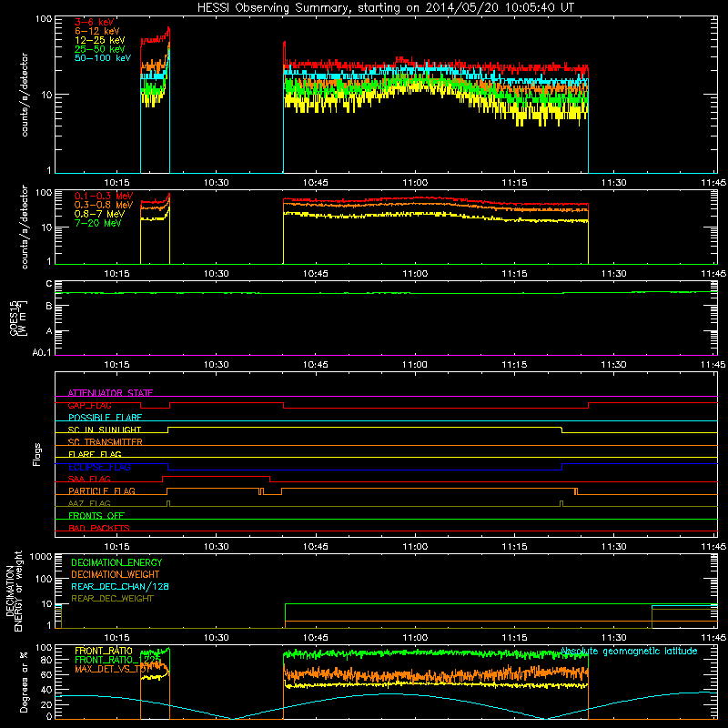Click the REAR_DEC_WEIGHT legend label

click(x=112, y=599)
